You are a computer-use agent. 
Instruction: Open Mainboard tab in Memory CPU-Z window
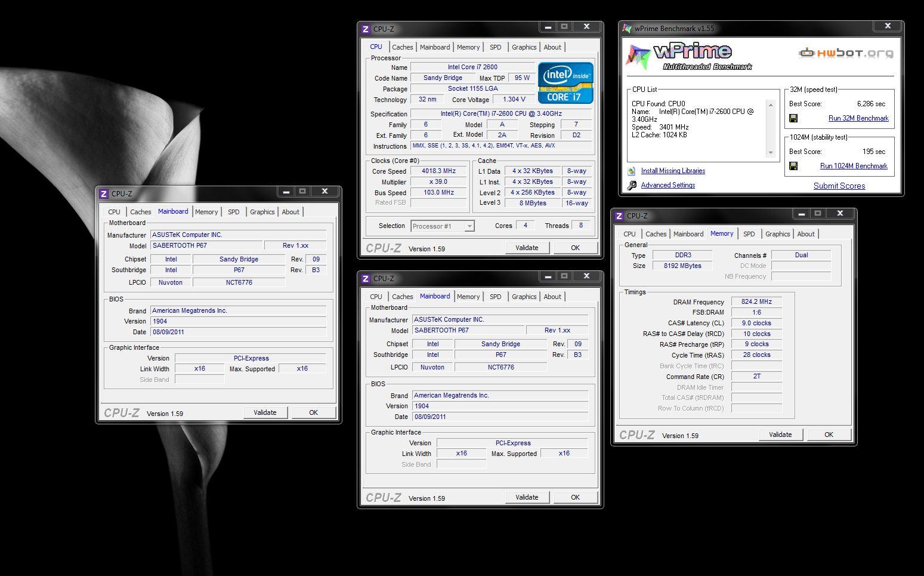pos(688,234)
